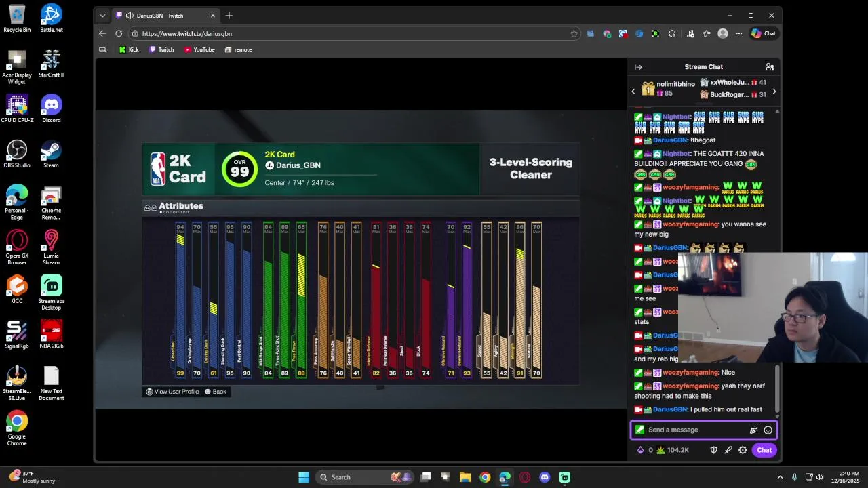Open channel points balance 104.2K

672,450
